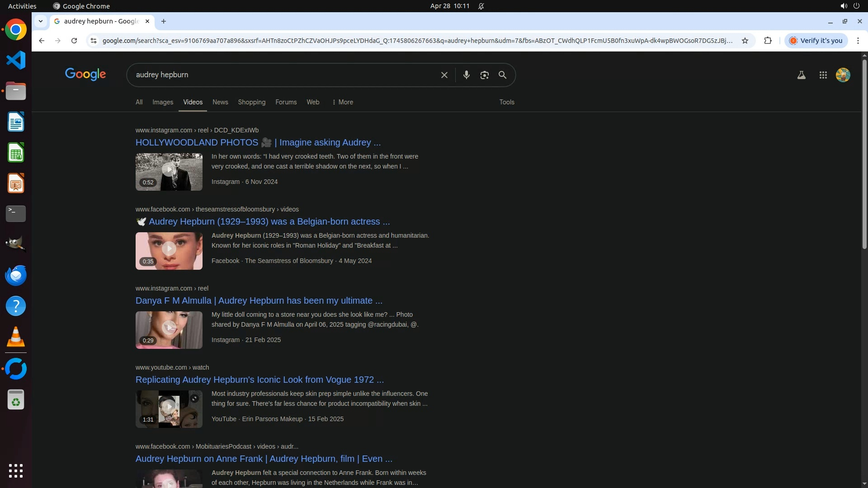
Task: Switch to the News tab
Action: [220, 102]
